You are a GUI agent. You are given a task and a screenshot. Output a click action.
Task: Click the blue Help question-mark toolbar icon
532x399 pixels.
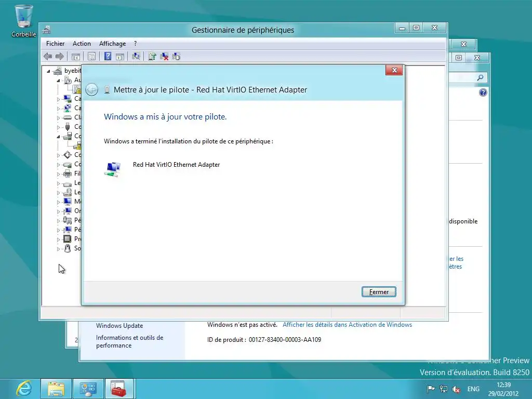(108, 56)
